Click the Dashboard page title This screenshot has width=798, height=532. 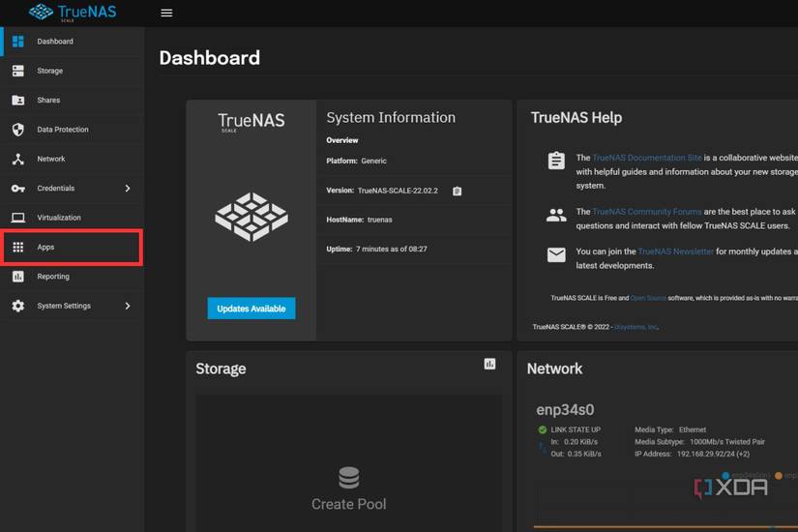[x=210, y=58]
